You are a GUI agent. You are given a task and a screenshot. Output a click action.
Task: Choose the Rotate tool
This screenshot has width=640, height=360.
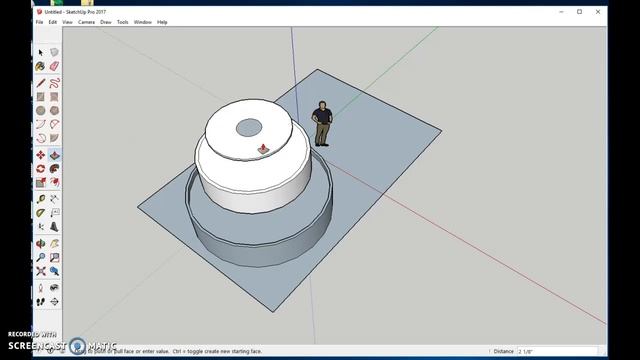[x=40, y=169]
